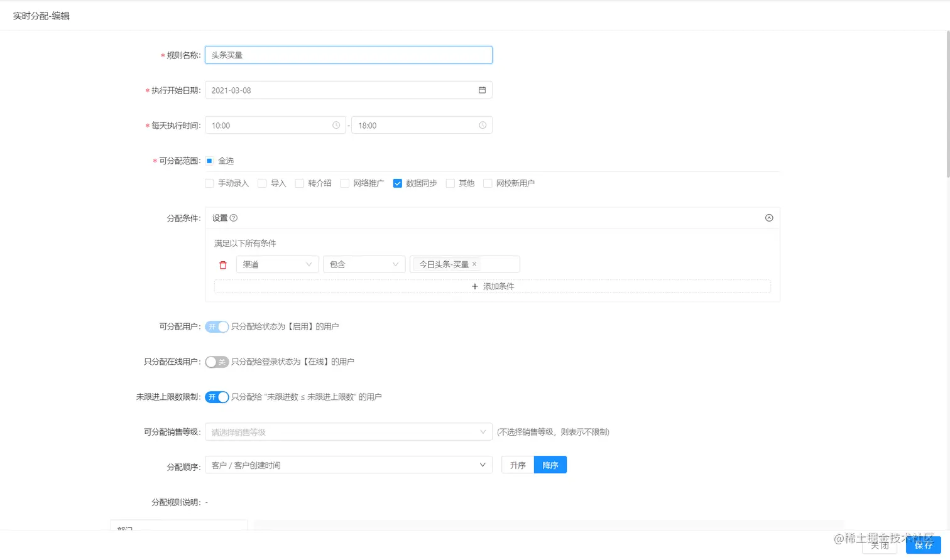950x560 pixels.
Task: Turn on the 只分配在线用户 switch
Action: coord(217,362)
